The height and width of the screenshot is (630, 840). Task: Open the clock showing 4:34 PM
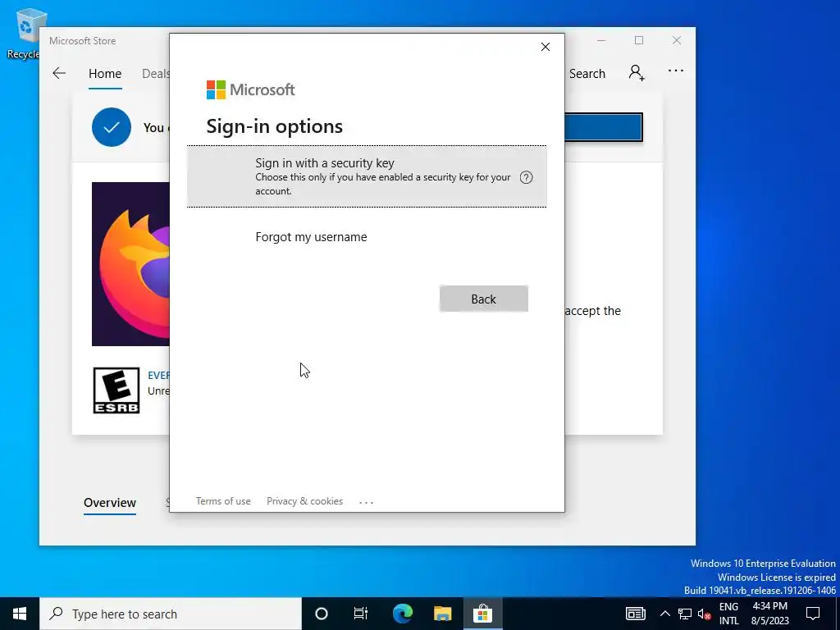[x=769, y=614]
